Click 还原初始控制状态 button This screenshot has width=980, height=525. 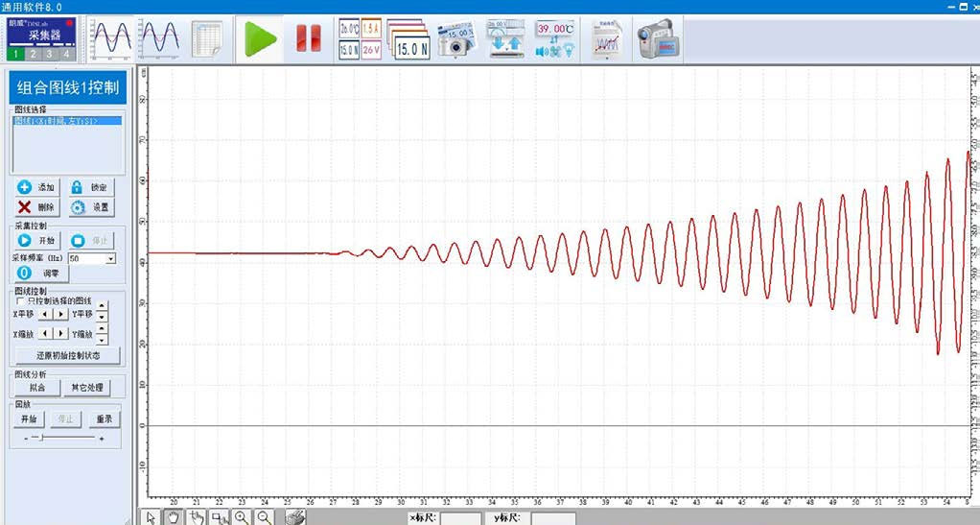(x=67, y=356)
